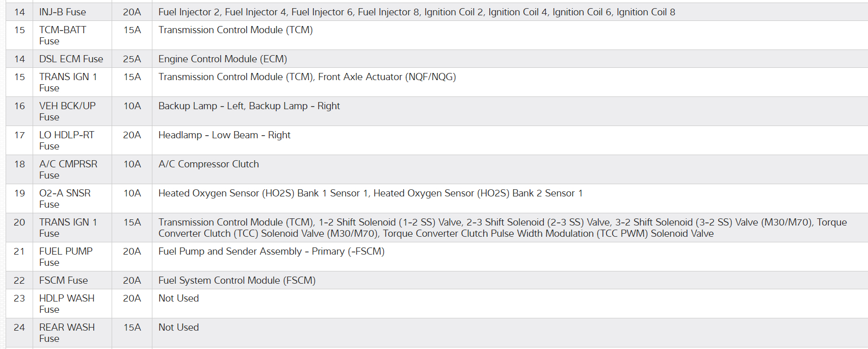
Task: Click the A/C CMPRSR Fuse cell
Action: point(68,169)
